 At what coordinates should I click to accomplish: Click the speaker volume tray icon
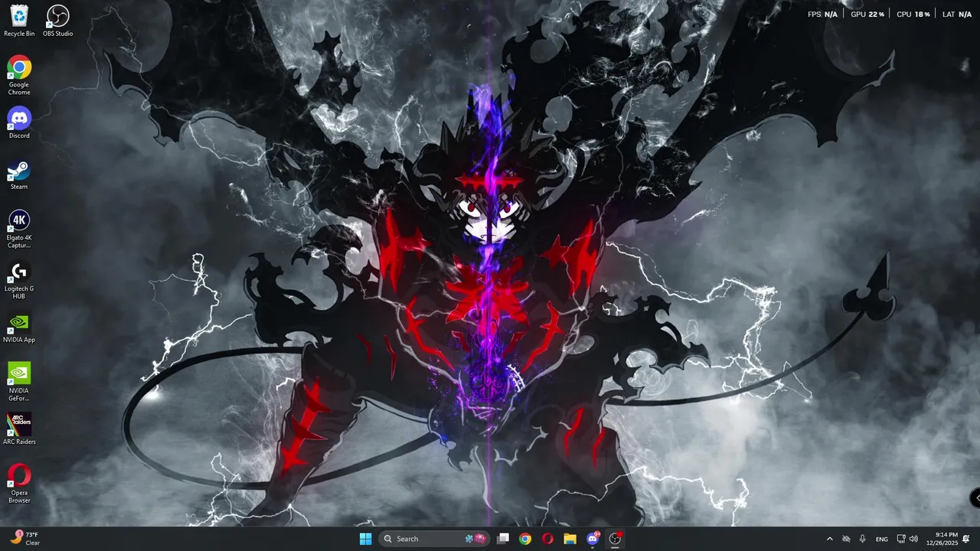click(x=913, y=539)
